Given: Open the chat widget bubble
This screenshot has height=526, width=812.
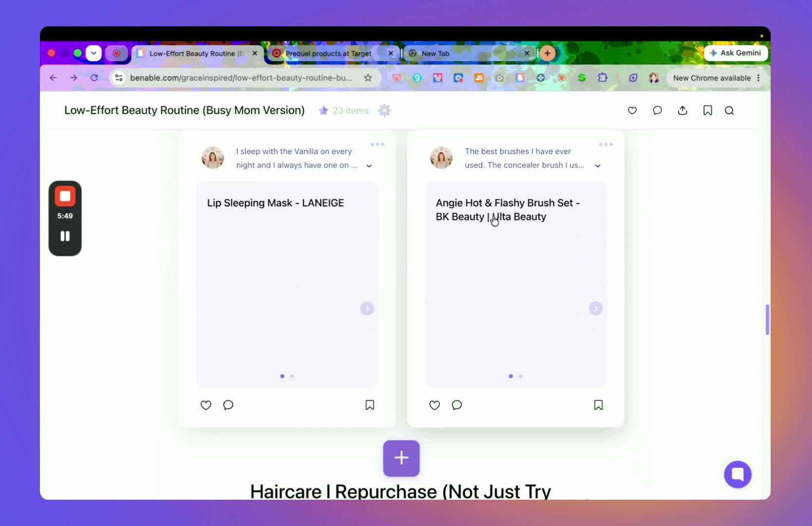Looking at the screenshot, I should tap(738, 474).
